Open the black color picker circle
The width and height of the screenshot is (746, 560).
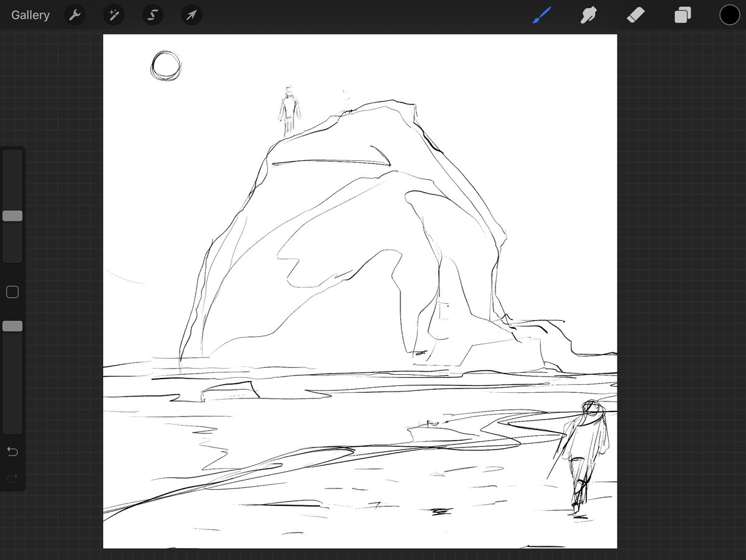coord(730,15)
